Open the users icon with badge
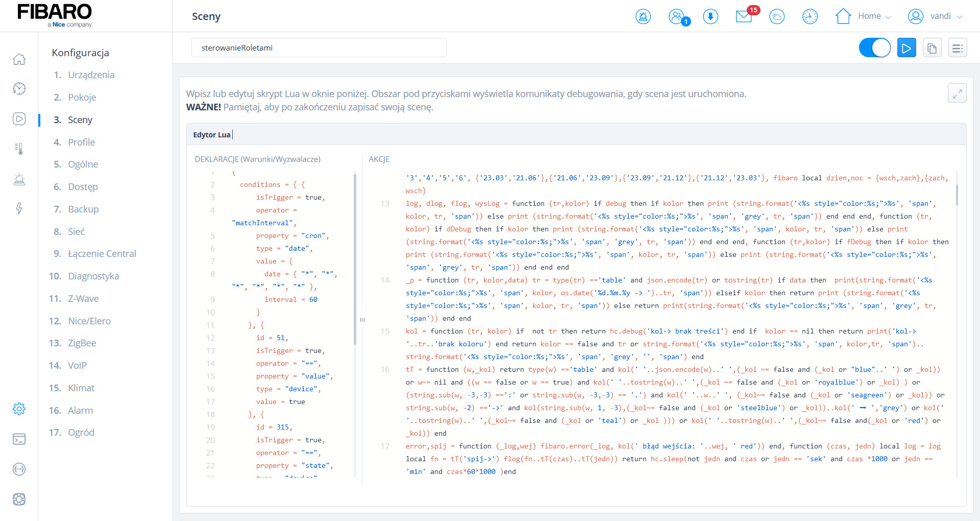Image resolution: width=980 pixels, height=521 pixels. (x=677, y=16)
